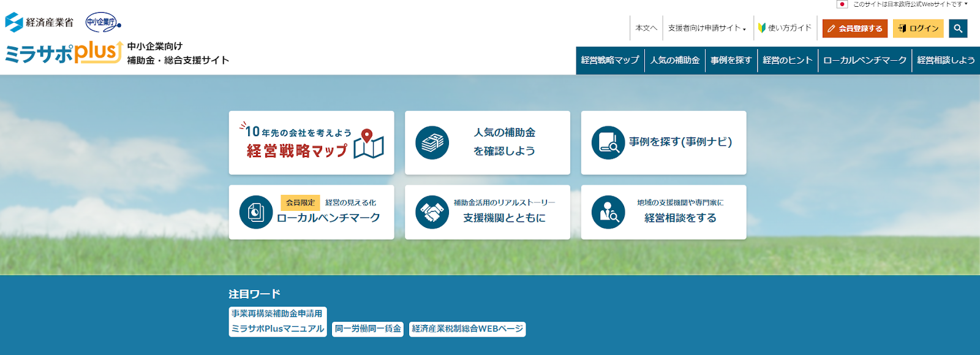The image size is (980, 355).
Task: Click the pencil icon on 会員登録する
Action: pyautogui.click(x=831, y=28)
